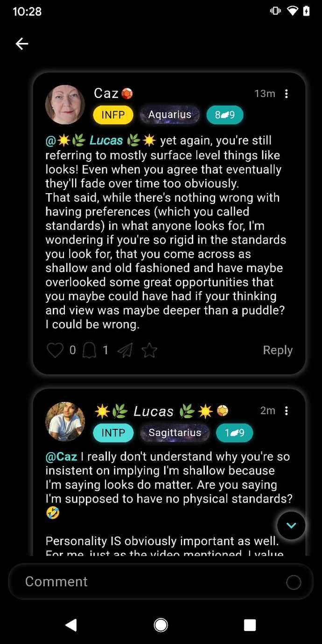Tap the Aquarius zodiac tag
Screen dimensions: 322x644
tap(170, 115)
